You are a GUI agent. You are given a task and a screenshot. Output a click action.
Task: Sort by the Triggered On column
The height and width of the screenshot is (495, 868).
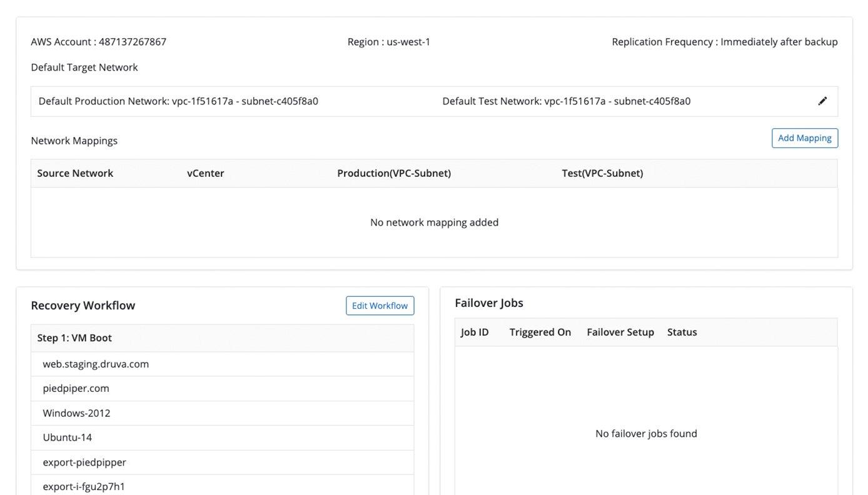(540, 332)
